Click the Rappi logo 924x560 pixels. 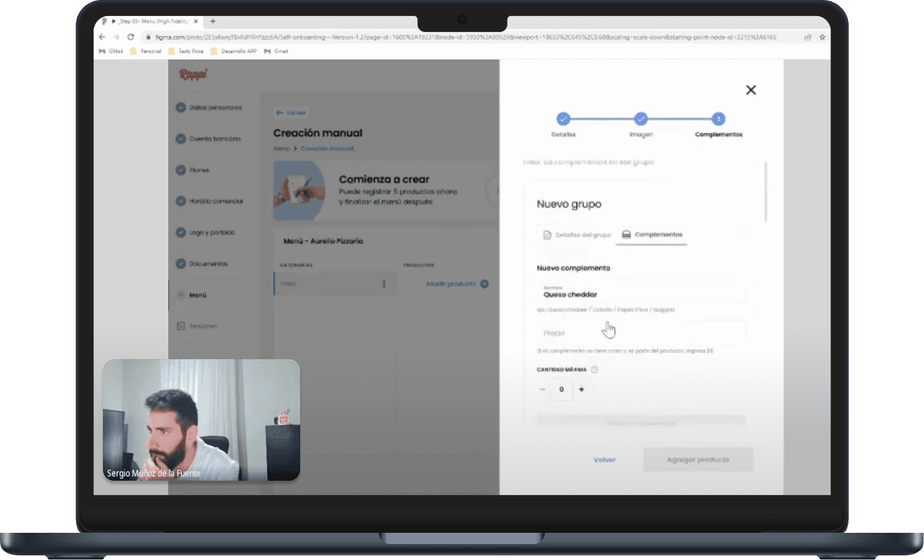tap(192, 75)
